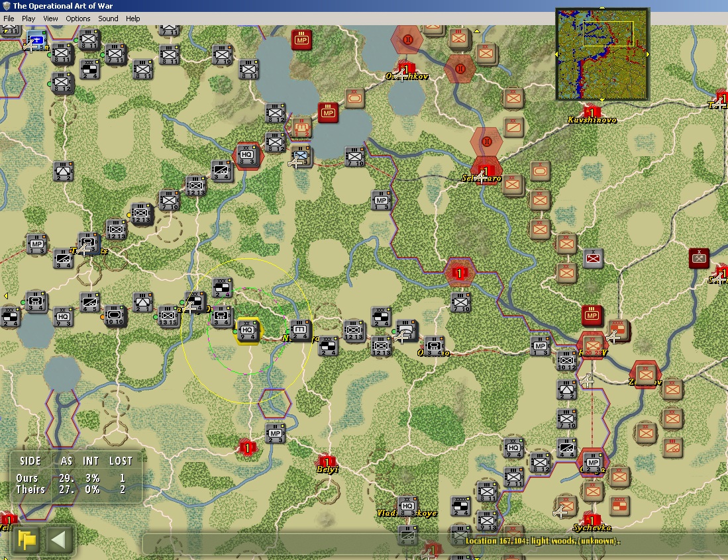The height and width of the screenshot is (560, 728).
Task: Open the Sound menu
Action: (x=108, y=19)
